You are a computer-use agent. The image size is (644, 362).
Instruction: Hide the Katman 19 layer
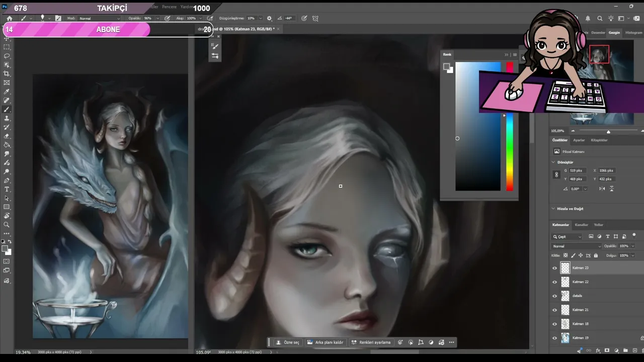click(555, 338)
